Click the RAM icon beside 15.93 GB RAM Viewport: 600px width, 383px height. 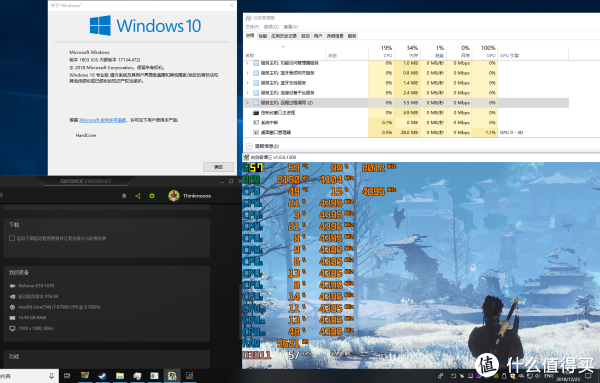tap(12, 318)
